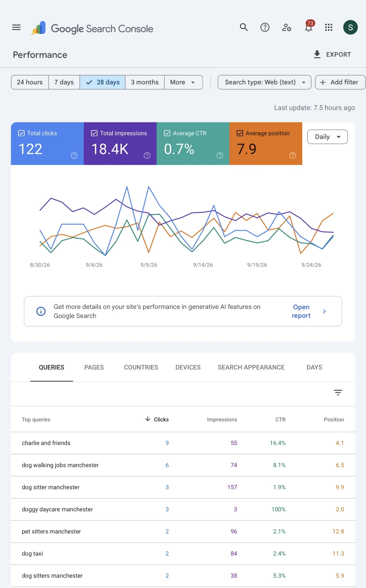Open users and settings icon
366x588 pixels.
click(286, 28)
